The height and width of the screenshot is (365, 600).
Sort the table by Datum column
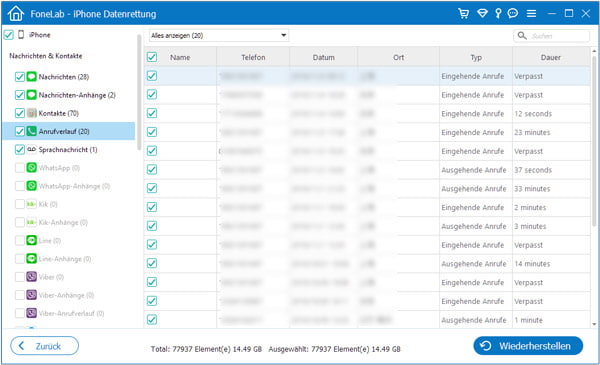tap(324, 57)
